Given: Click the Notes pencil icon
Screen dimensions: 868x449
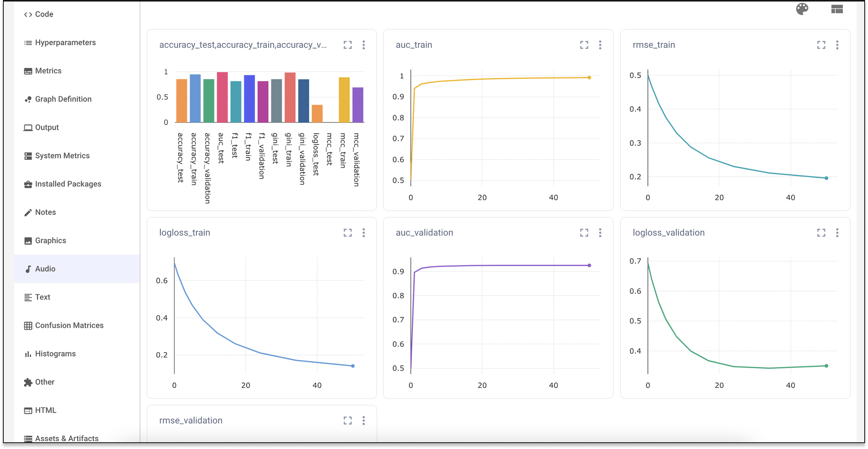Looking at the screenshot, I should (x=28, y=212).
